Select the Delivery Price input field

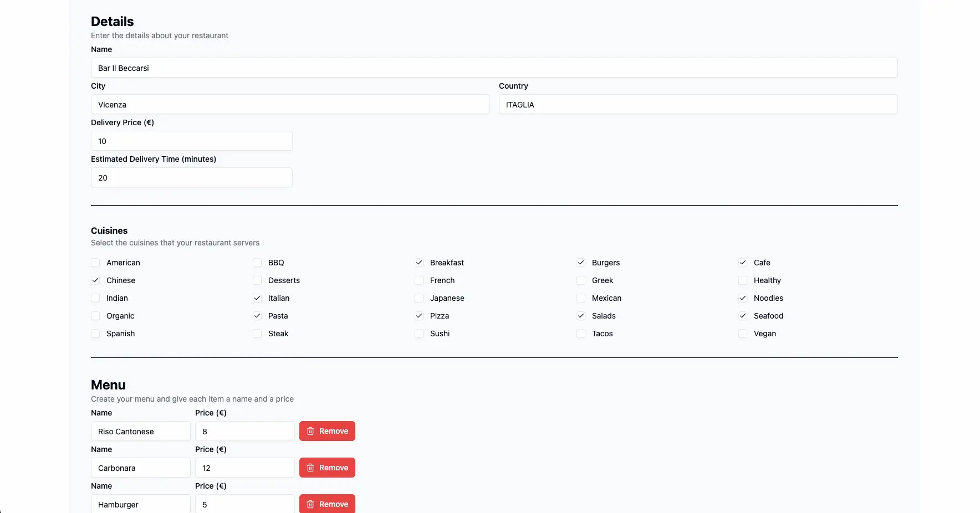(191, 141)
